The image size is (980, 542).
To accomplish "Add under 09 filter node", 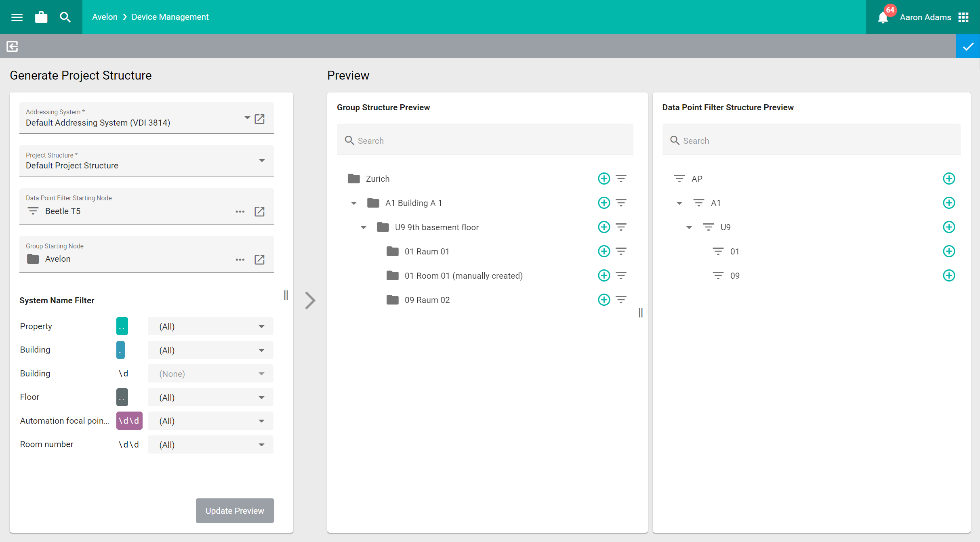I will (x=949, y=275).
